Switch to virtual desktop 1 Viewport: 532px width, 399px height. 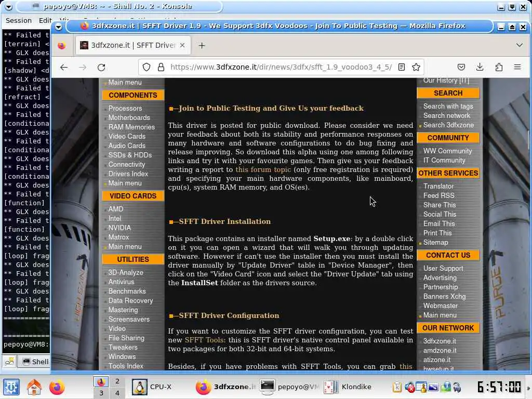point(101,382)
